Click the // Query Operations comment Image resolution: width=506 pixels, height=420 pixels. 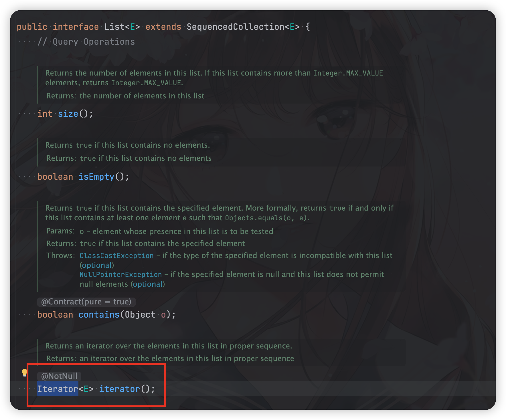pyautogui.click(x=86, y=41)
